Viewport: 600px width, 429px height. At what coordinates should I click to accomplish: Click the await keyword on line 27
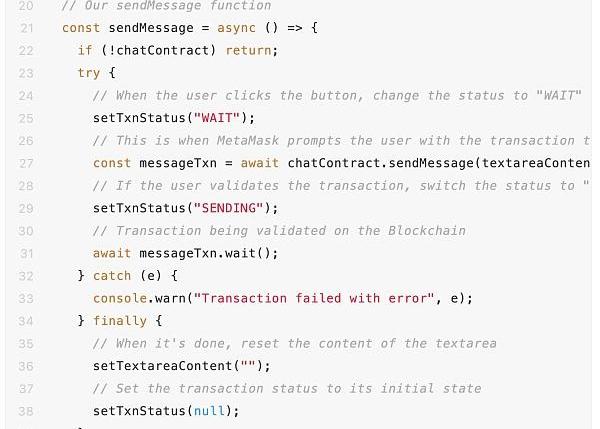click(259, 163)
